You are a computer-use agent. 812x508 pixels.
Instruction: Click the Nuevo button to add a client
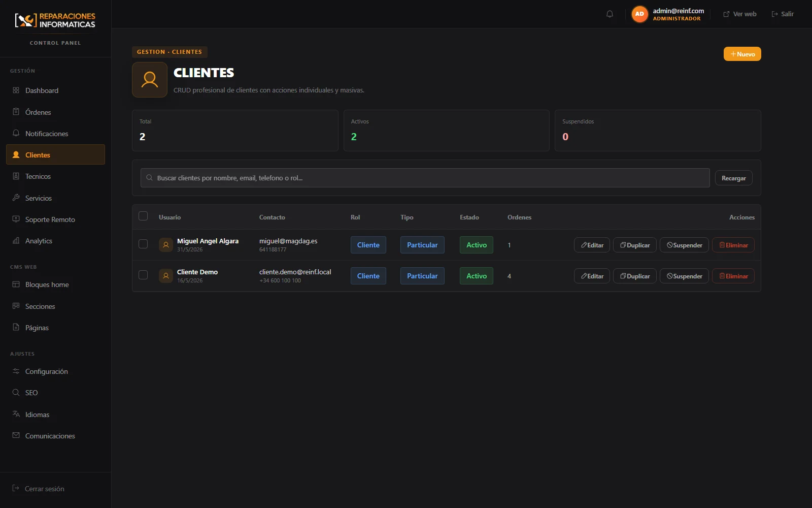(x=742, y=54)
